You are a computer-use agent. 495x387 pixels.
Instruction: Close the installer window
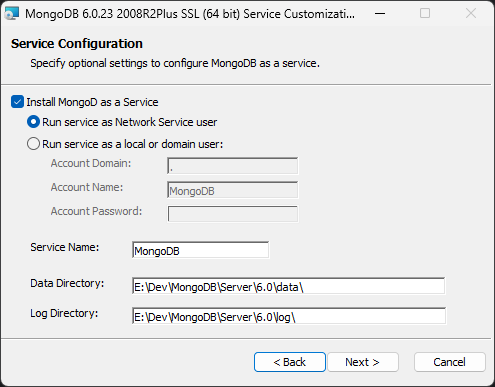(471, 14)
